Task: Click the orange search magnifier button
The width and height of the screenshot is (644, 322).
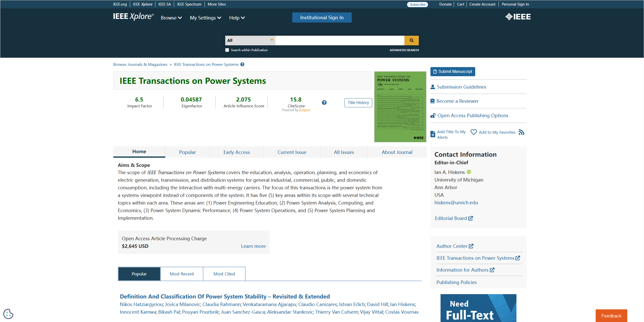Action: (411, 40)
